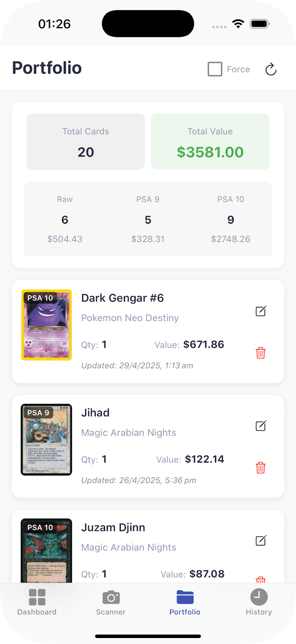Viewport: 296px width, 644px height.
Task: Delete the Dark Gengar #6 card
Action: (260, 353)
